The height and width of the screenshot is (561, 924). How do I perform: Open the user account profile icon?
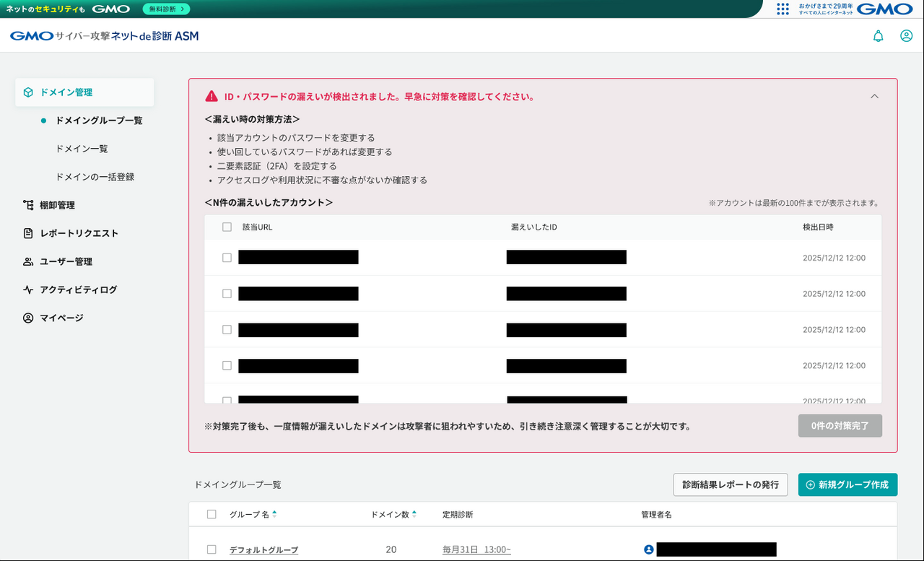pos(906,36)
